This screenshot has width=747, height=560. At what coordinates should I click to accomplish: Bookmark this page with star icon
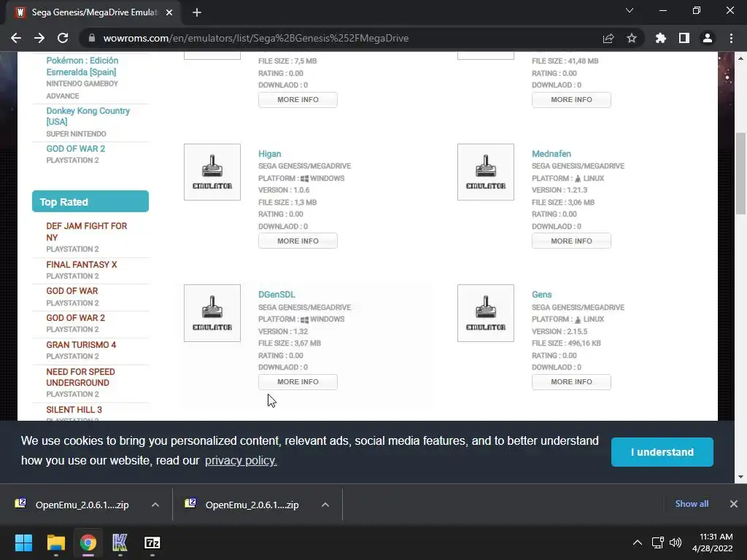[x=632, y=38]
